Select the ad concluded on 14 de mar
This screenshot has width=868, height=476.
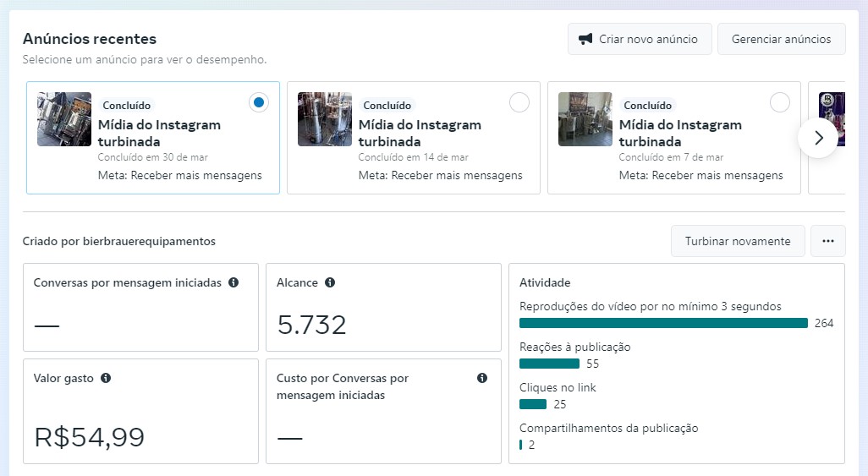[x=519, y=102]
